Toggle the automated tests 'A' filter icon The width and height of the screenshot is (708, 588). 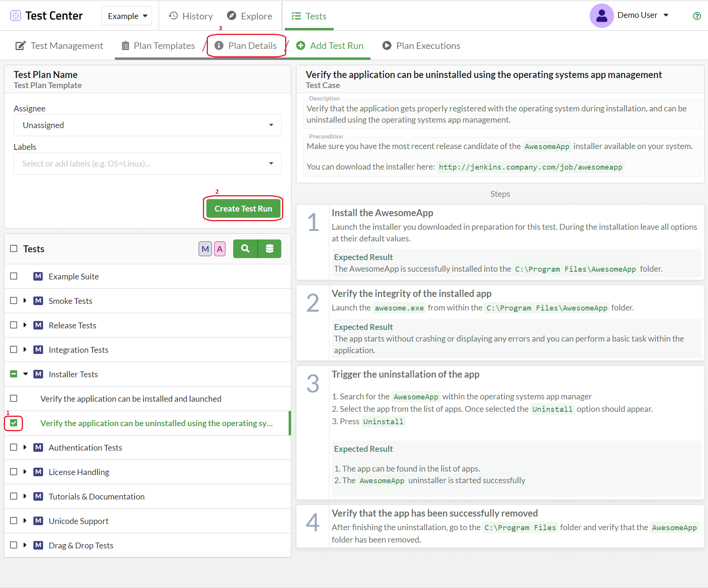tap(220, 249)
